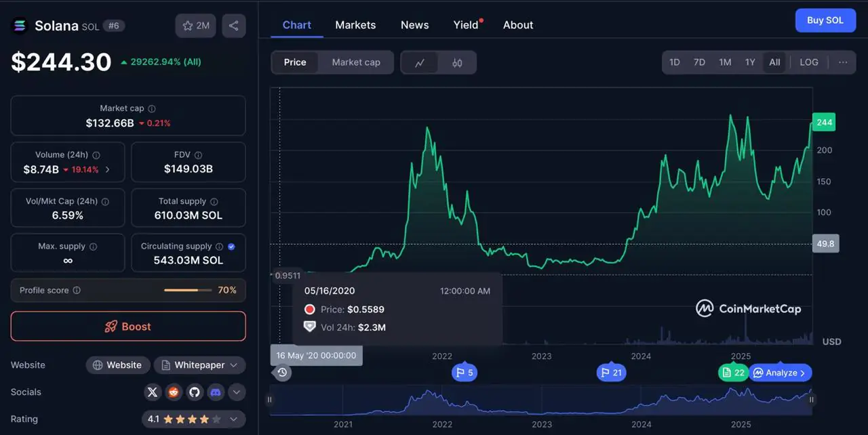The height and width of the screenshot is (435, 868).
Task: Set chart range to 7D
Action: click(x=699, y=62)
